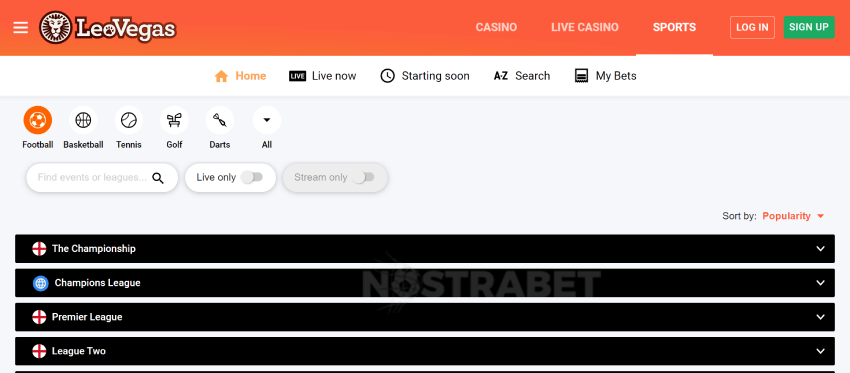Click the Premier League title text
850x373 pixels.
87,317
